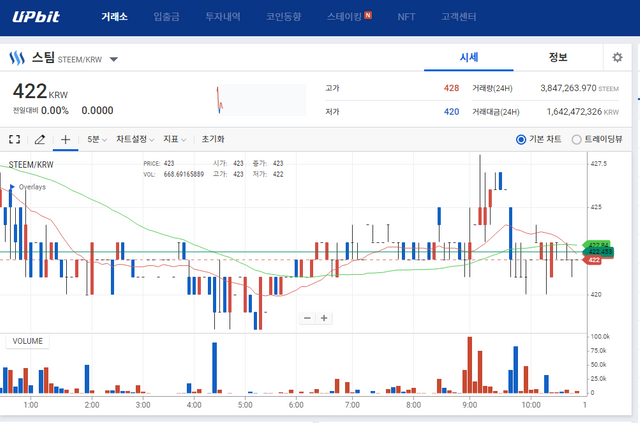This screenshot has height=423, width=640.
Task: Toggle fullscreen chart icon
Action: point(15,140)
